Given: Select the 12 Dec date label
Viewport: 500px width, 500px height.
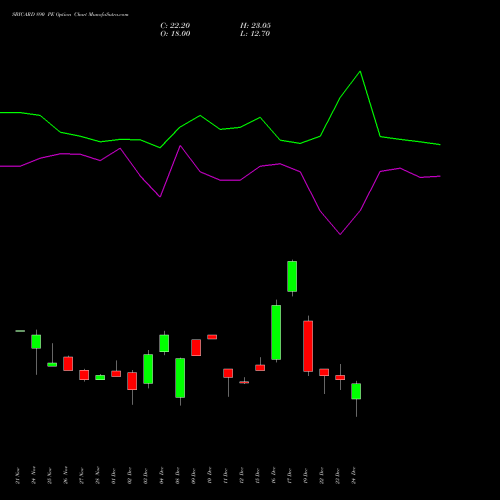Looking at the screenshot, I should [x=242, y=476].
